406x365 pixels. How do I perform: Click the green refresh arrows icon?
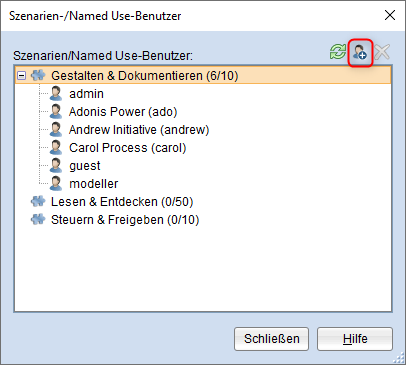click(x=338, y=52)
